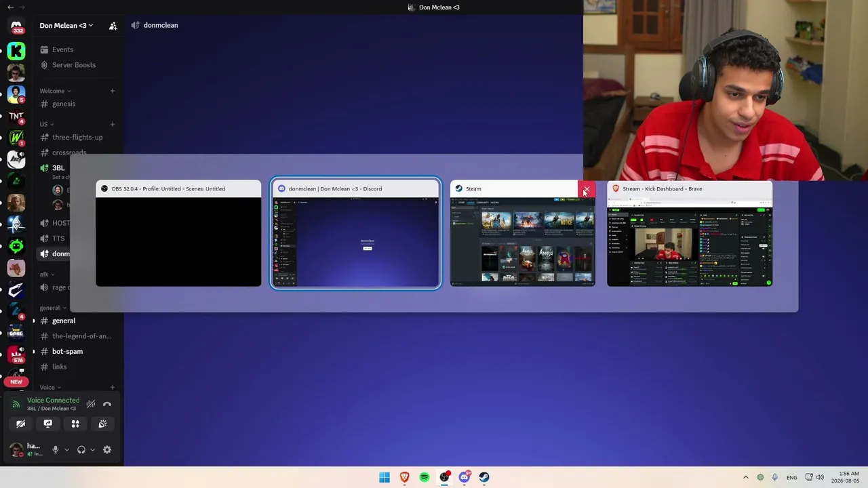Switch to the OBS 32.0.4 window thumbnail
The image size is (868, 488).
pyautogui.click(x=178, y=233)
